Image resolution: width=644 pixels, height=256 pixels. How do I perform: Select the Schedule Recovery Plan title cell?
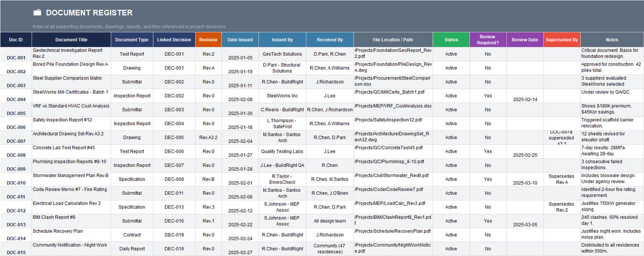[71, 235]
